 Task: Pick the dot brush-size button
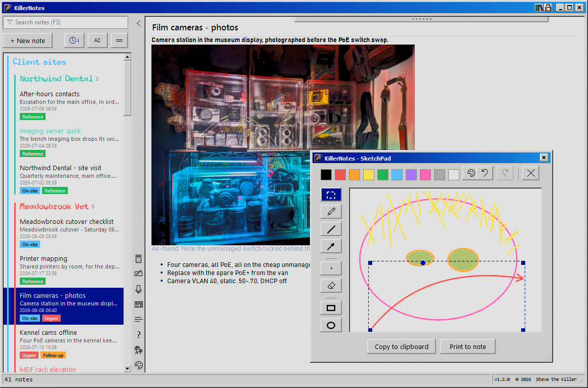pos(331,268)
